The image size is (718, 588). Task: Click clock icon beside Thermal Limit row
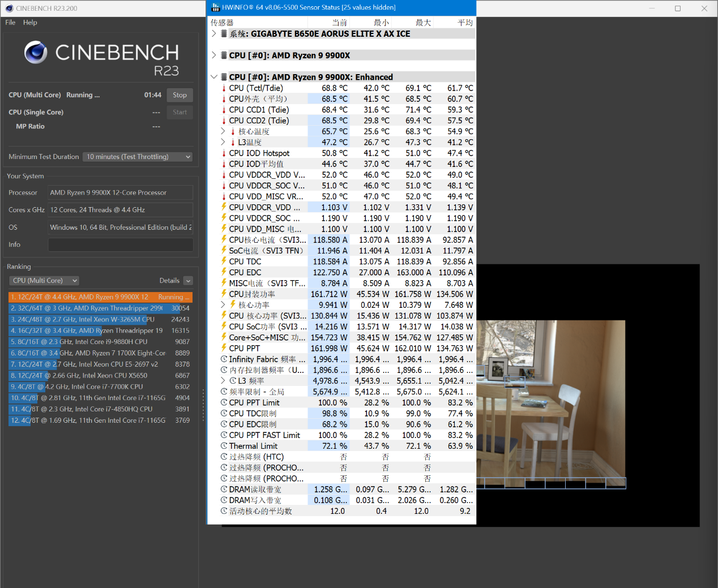pyautogui.click(x=224, y=446)
